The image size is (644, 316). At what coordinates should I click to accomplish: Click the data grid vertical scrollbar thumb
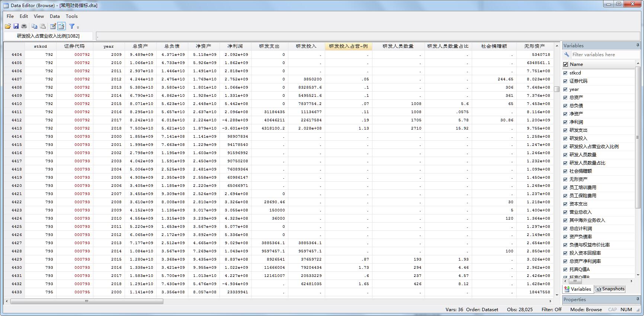point(557,89)
